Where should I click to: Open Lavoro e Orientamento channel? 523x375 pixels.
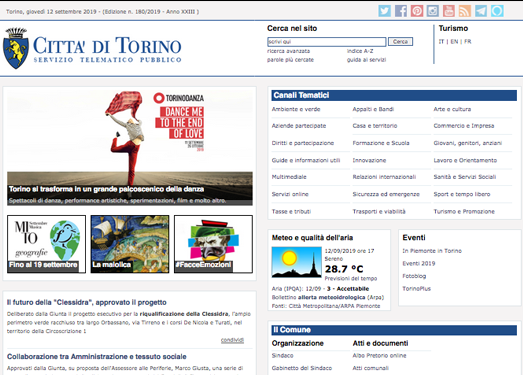click(465, 160)
